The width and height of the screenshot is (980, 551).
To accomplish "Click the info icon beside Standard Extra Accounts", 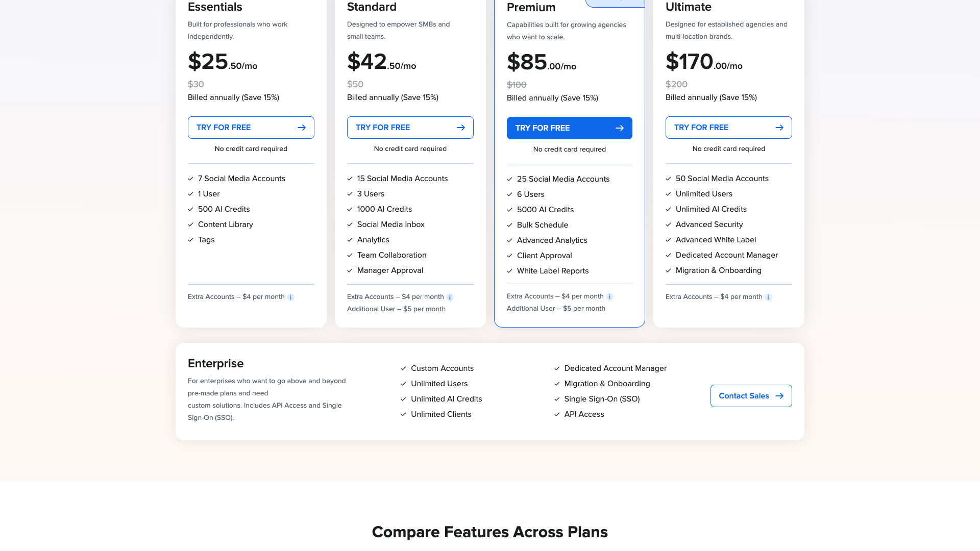I will click(450, 296).
